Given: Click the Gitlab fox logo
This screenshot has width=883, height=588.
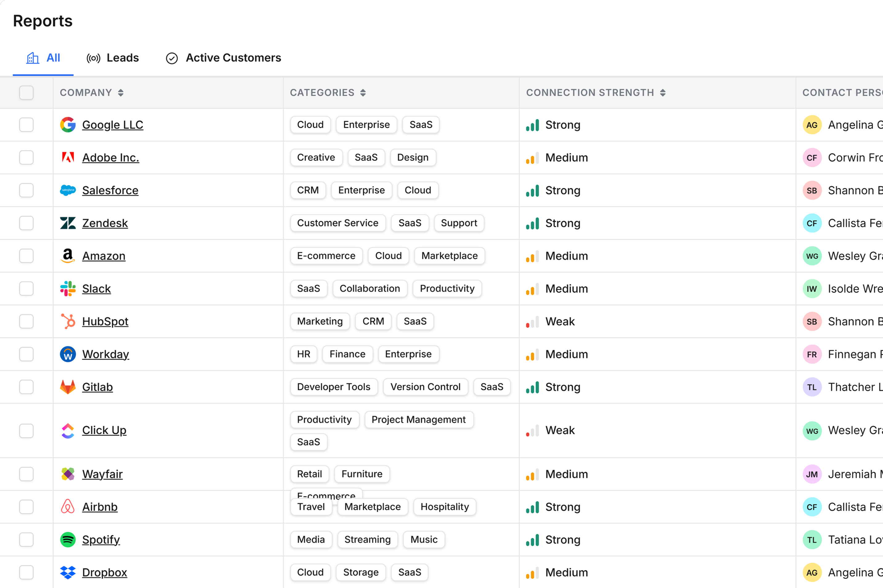Looking at the screenshot, I should (68, 387).
